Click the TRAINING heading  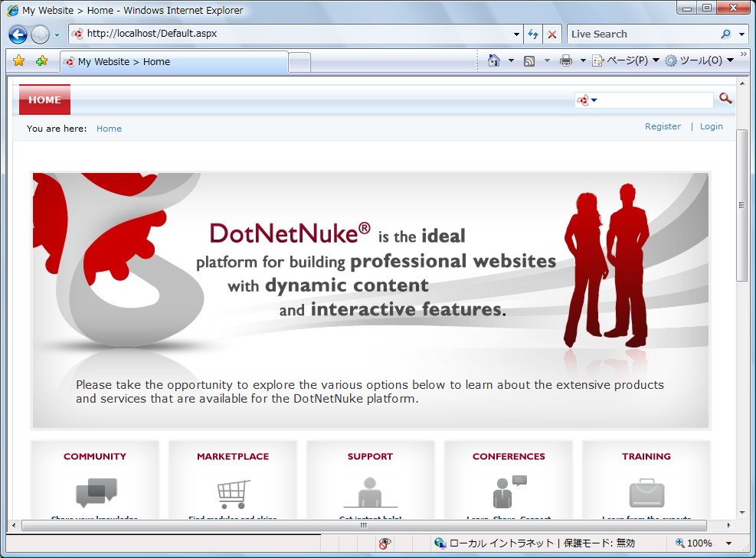coord(646,456)
